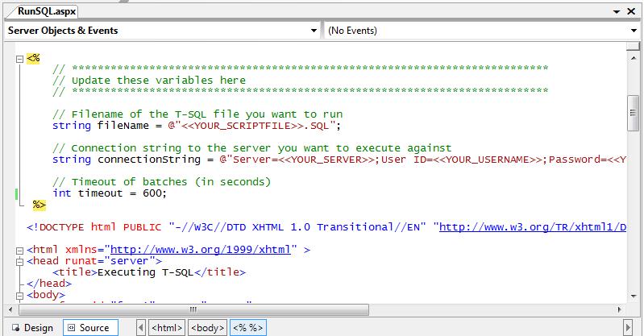Select the <body> tag navigator button

coord(206,328)
